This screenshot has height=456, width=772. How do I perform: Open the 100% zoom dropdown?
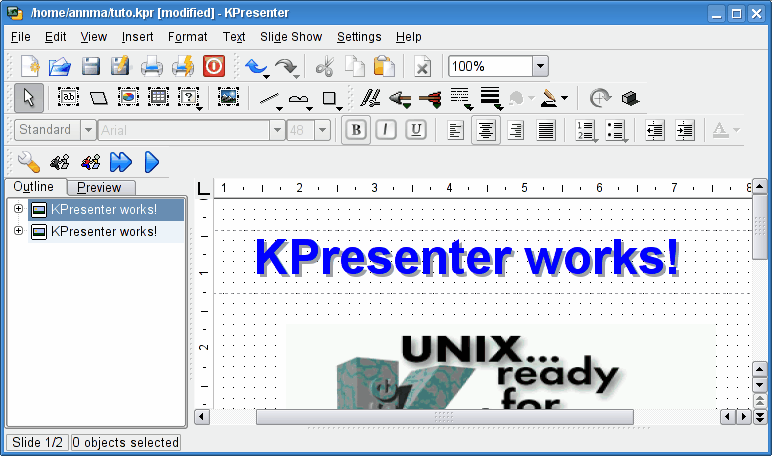tap(540, 67)
